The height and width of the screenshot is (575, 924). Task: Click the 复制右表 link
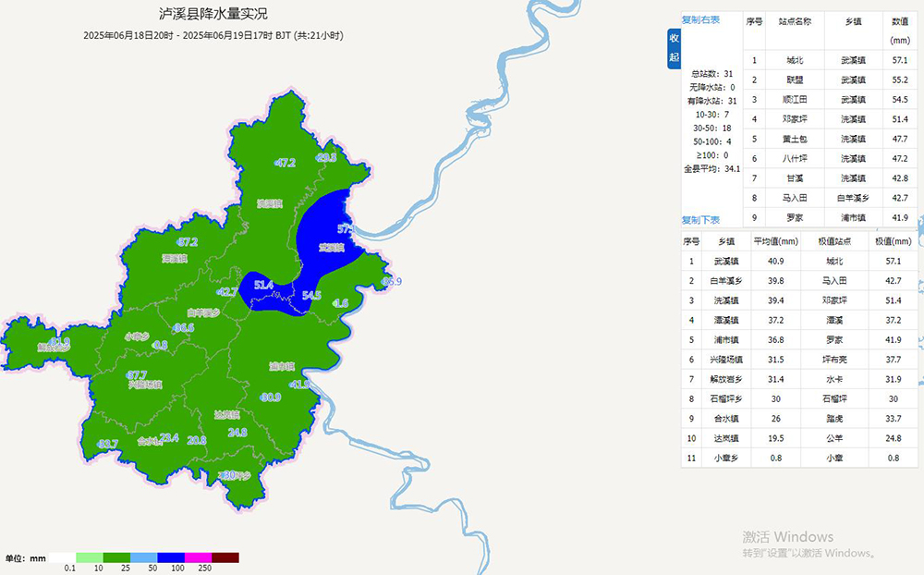click(x=700, y=20)
